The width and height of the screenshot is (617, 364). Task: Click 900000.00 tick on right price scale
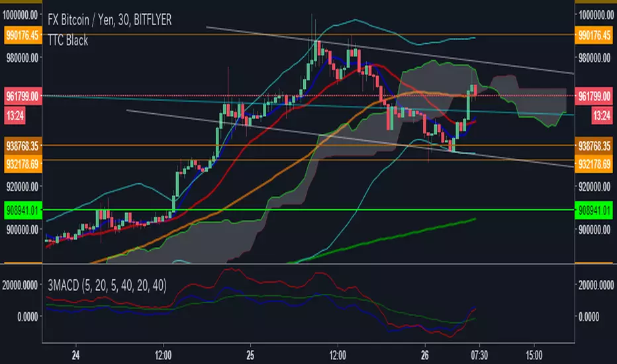pos(594,230)
